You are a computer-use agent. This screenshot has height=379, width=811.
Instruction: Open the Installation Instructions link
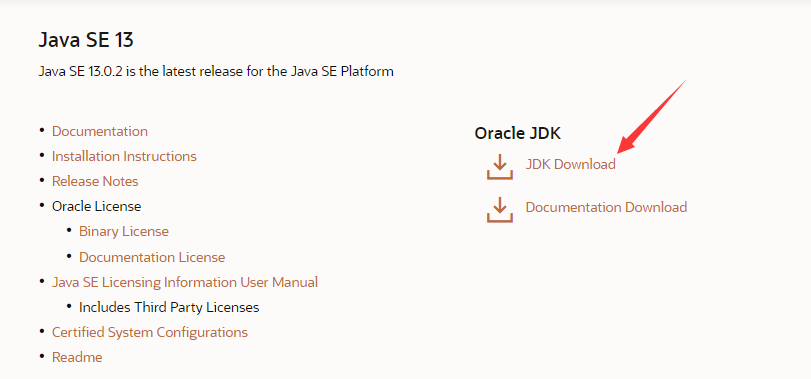(124, 156)
